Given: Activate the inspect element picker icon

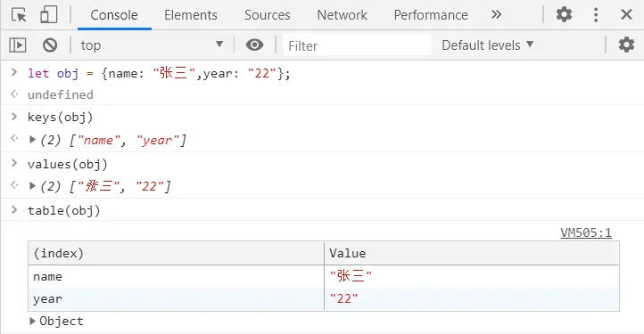Looking at the screenshot, I should (19, 15).
